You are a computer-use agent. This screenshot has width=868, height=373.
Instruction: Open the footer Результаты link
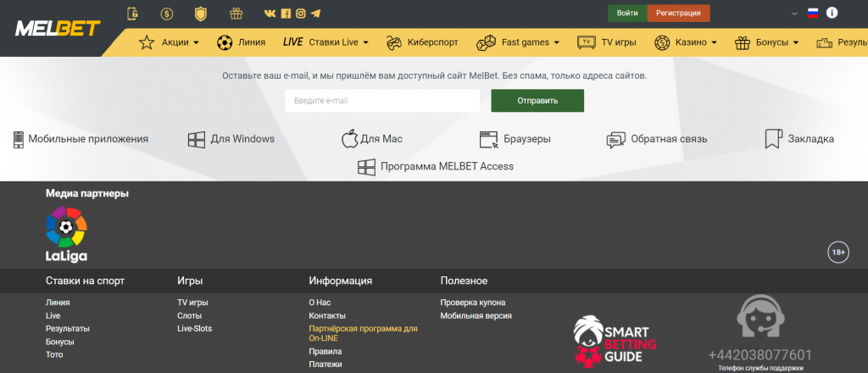point(68,329)
